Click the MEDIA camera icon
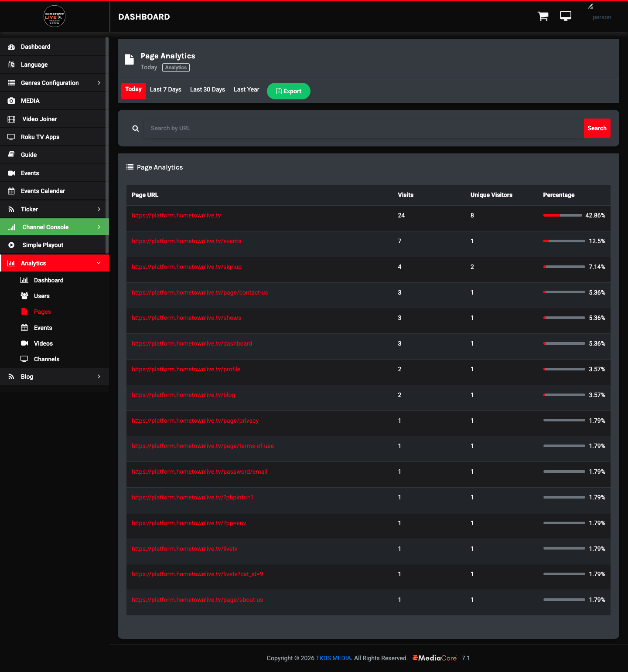Viewport: 628px width, 672px height. (x=11, y=101)
